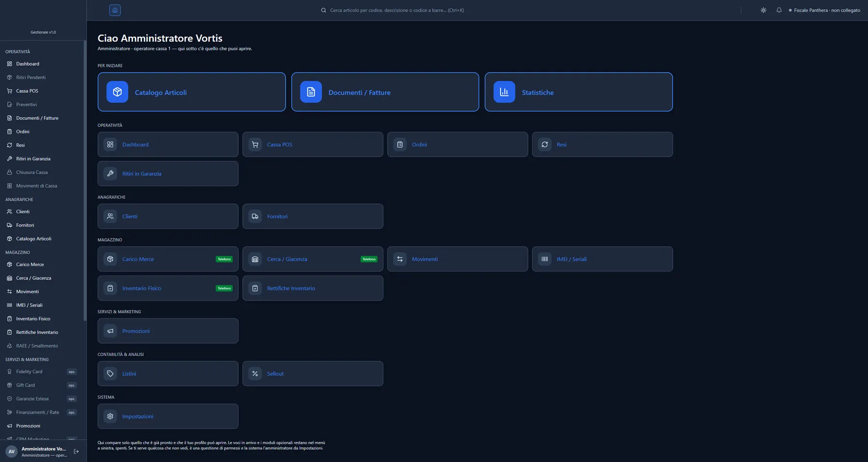Open Fidelity Card sidebar entry
Image resolution: width=868 pixels, height=462 pixels.
(42, 371)
